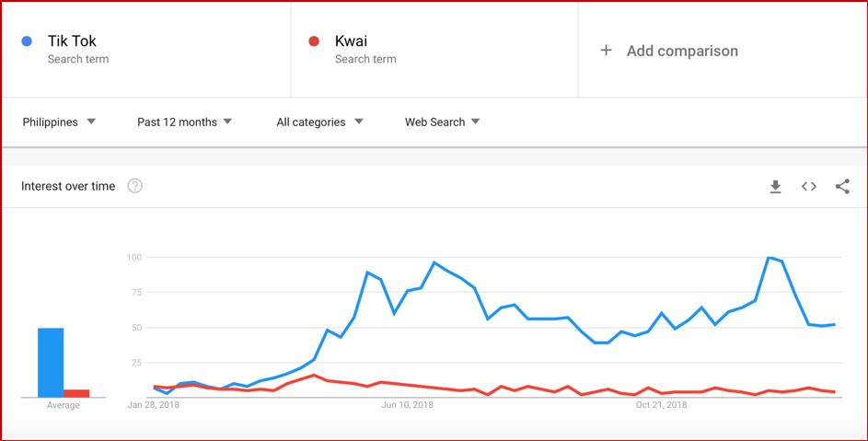Image resolution: width=868 pixels, height=441 pixels.
Task: Open the embed code icon
Action: [x=809, y=187]
